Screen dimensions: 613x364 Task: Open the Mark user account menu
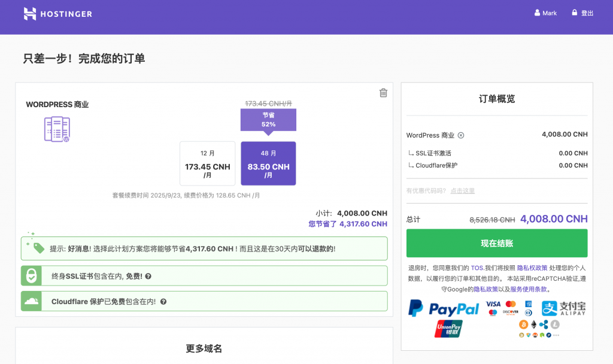pos(545,13)
